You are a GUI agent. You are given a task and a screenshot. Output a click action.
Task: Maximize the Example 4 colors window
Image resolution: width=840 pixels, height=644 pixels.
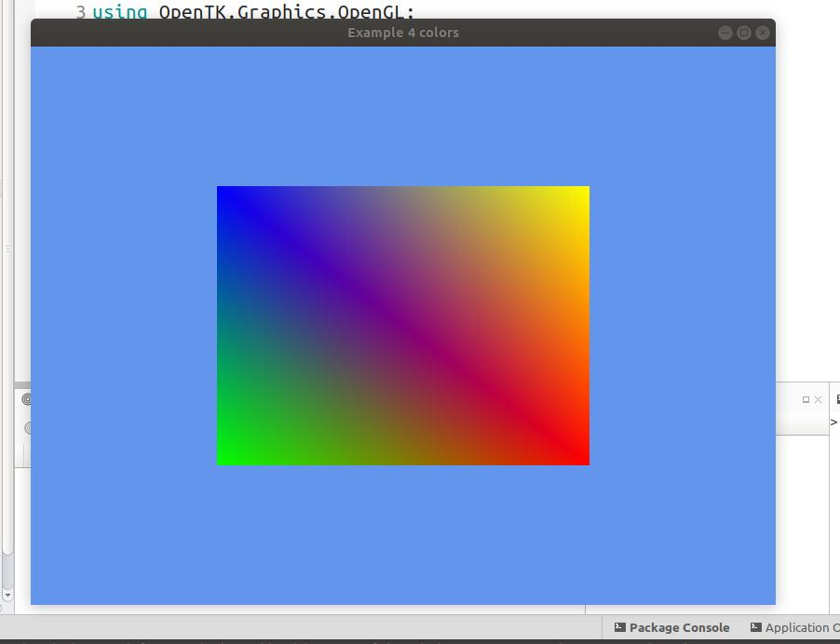click(x=744, y=33)
